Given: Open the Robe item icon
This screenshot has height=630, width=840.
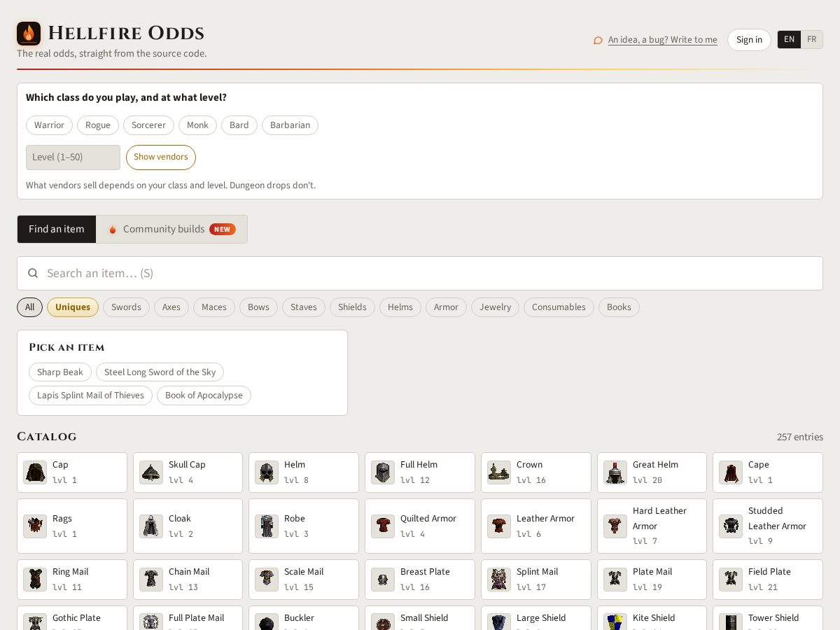Looking at the screenshot, I should pos(267,526).
